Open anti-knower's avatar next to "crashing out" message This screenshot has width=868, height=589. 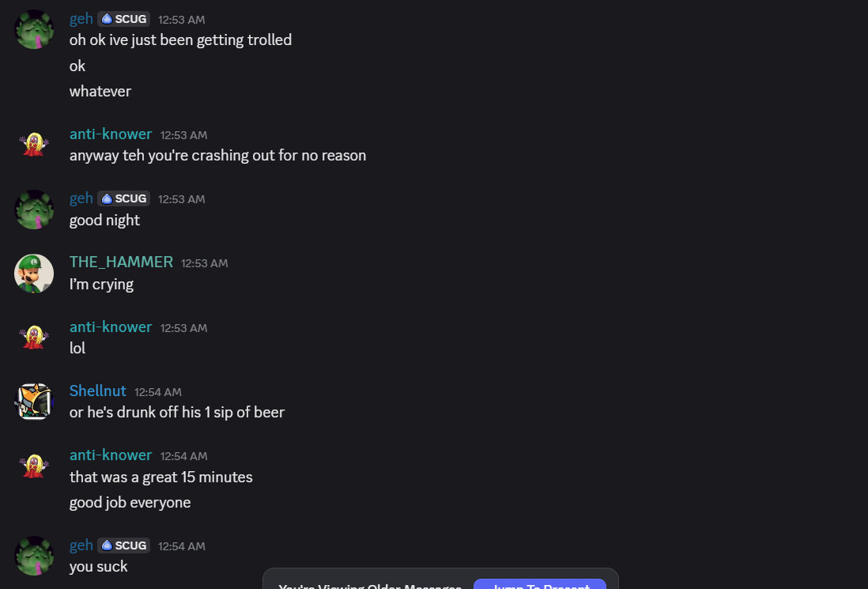[x=34, y=145]
